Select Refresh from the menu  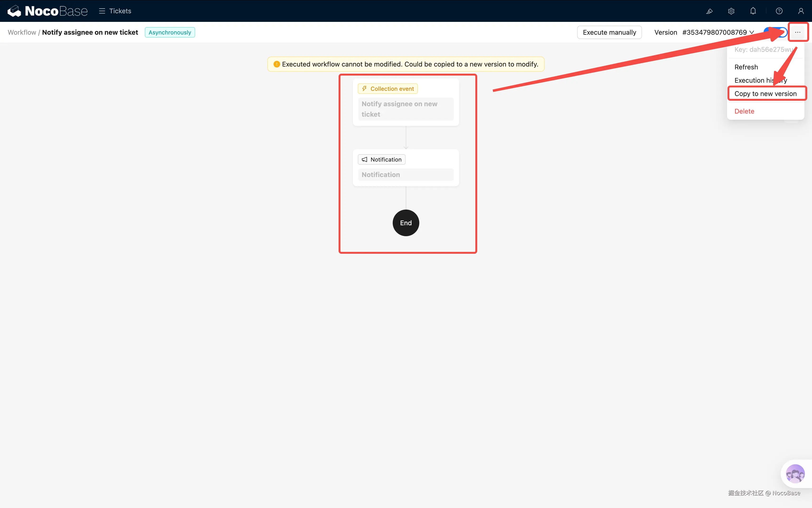(x=746, y=67)
